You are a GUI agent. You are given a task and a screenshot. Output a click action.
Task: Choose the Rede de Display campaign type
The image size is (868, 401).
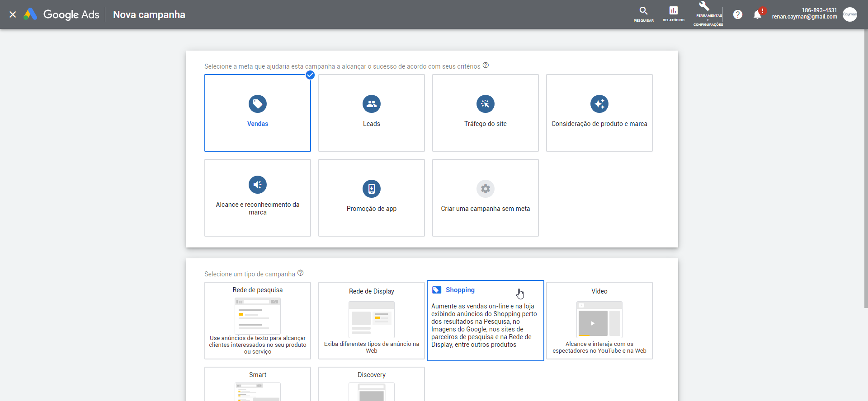pyautogui.click(x=372, y=321)
